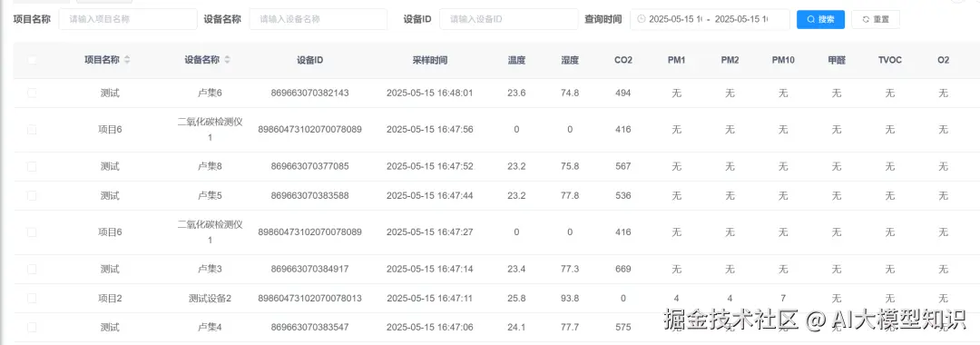Click timestamp 2025-05-15 16:47:11
This screenshot has width=980, height=345.
(x=430, y=298)
